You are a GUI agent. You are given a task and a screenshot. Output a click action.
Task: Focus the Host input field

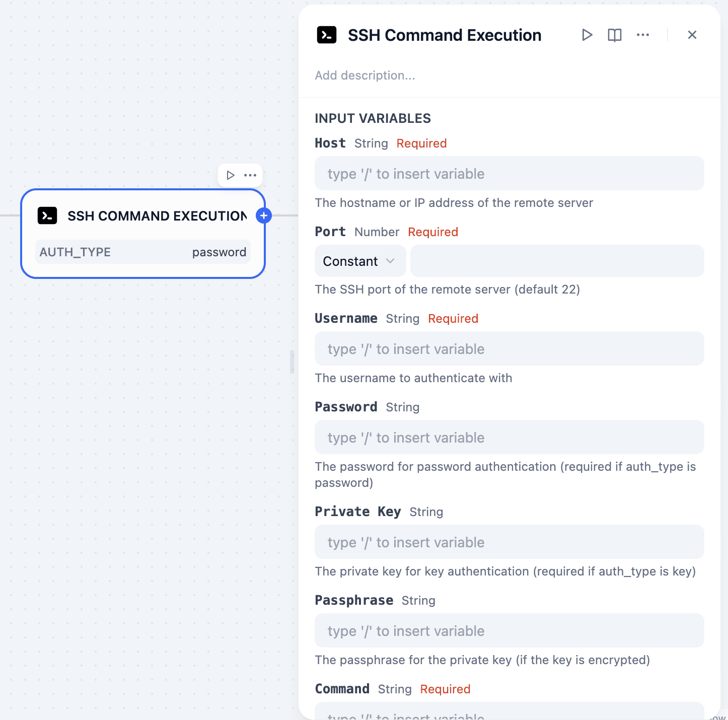[509, 174]
